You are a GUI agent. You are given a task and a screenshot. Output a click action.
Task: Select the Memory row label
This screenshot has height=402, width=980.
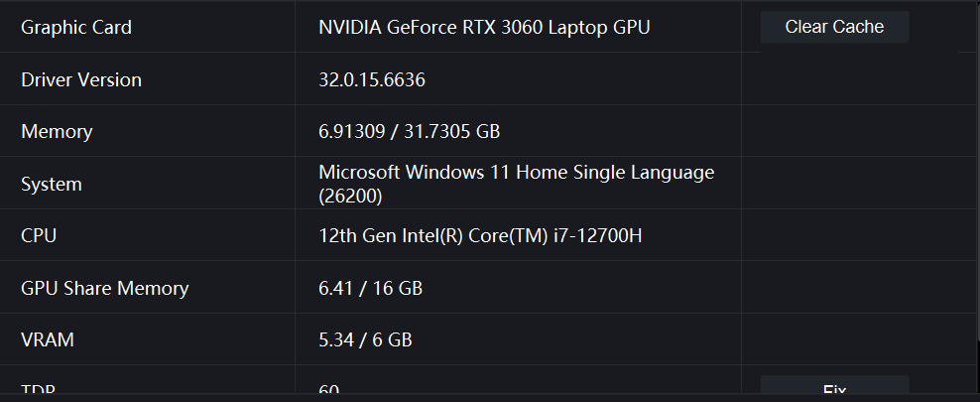pyautogui.click(x=57, y=131)
